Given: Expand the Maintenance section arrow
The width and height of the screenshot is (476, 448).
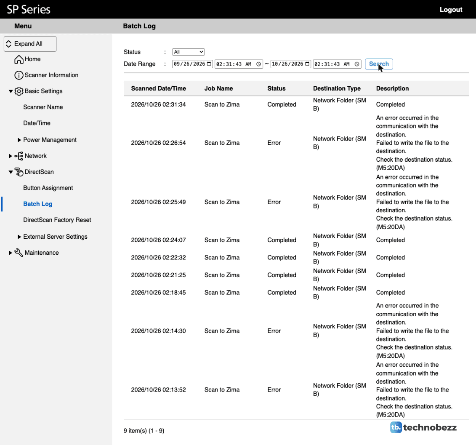Looking at the screenshot, I should [11, 253].
